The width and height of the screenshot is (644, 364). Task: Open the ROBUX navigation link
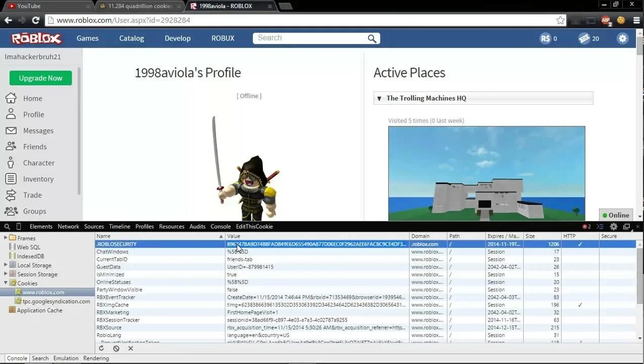[223, 38]
